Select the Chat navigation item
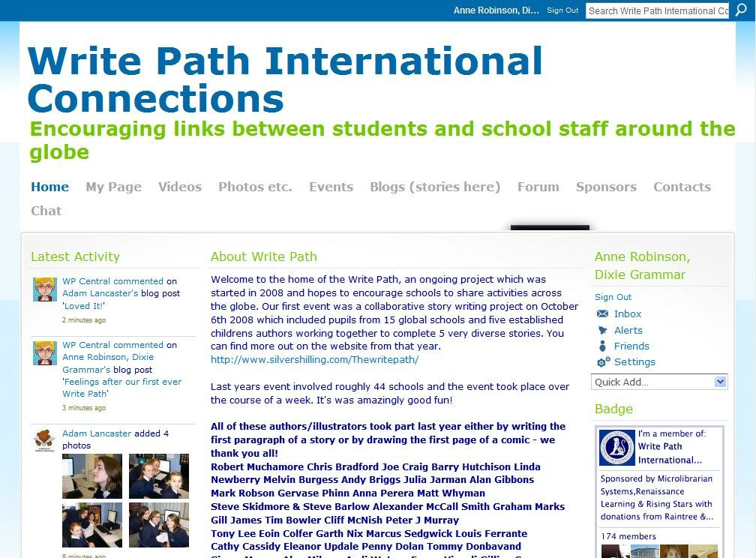Viewport: 756px width, 558px height. [x=46, y=211]
